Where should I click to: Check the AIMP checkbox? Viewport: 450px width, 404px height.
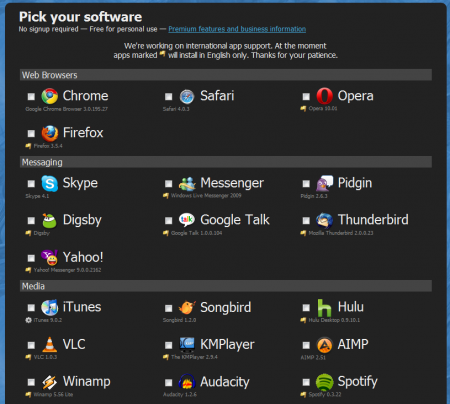[x=306, y=345]
